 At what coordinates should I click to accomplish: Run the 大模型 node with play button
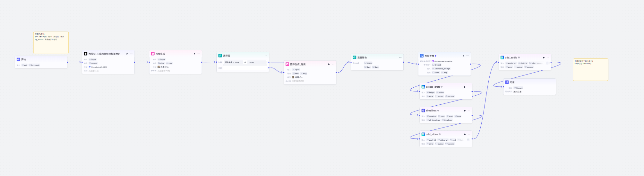(127, 54)
